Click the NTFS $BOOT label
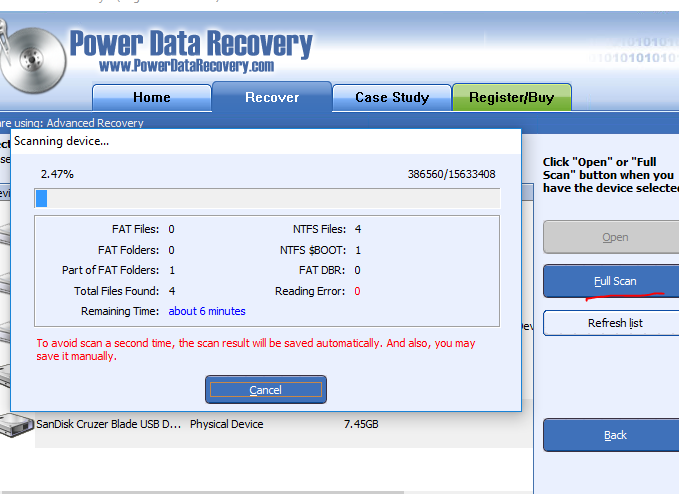The width and height of the screenshot is (679, 494). tap(313, 250)
